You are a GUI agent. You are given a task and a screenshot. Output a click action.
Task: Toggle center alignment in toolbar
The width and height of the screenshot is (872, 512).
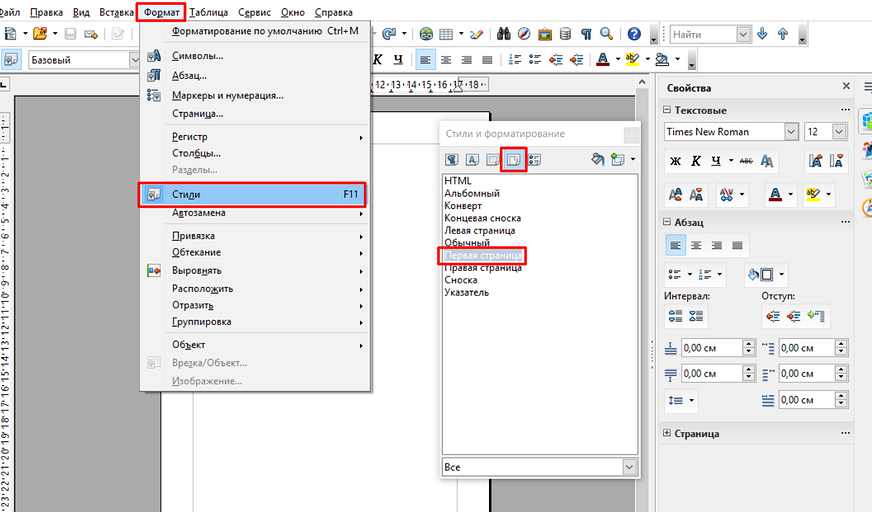coord(445,60)
